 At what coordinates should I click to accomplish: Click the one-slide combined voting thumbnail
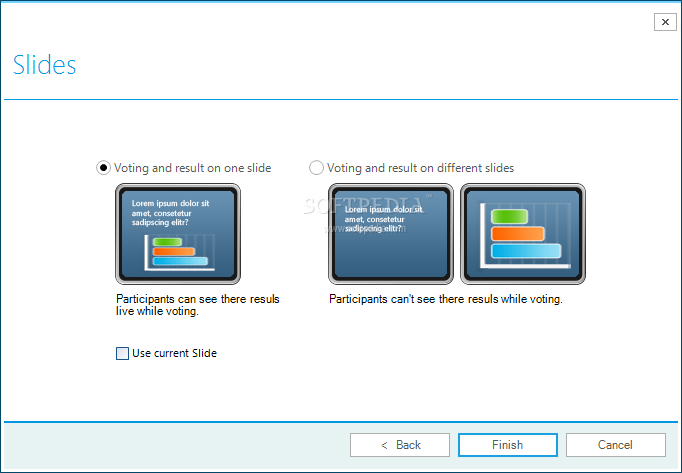coord(178,234)
